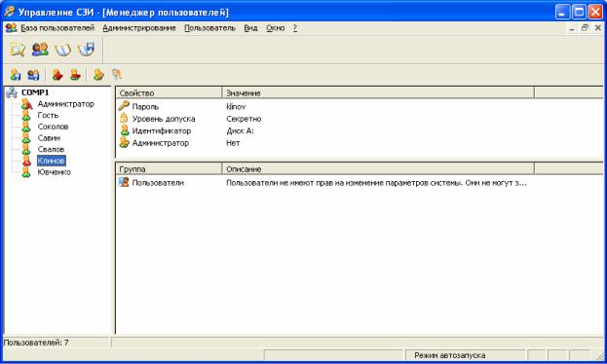Click the two users with floppy icon
This screenshot has width=607, height=364.
point(33,74)
